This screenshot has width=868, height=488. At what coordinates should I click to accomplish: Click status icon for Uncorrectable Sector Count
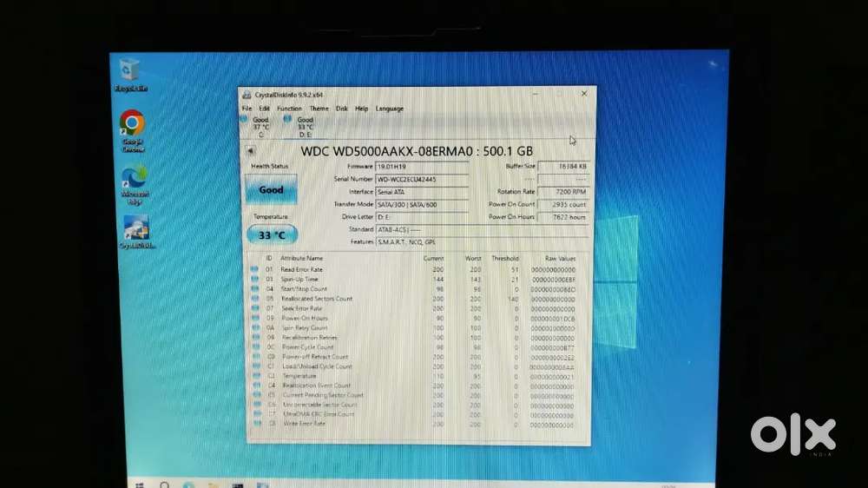click(258, 405)
